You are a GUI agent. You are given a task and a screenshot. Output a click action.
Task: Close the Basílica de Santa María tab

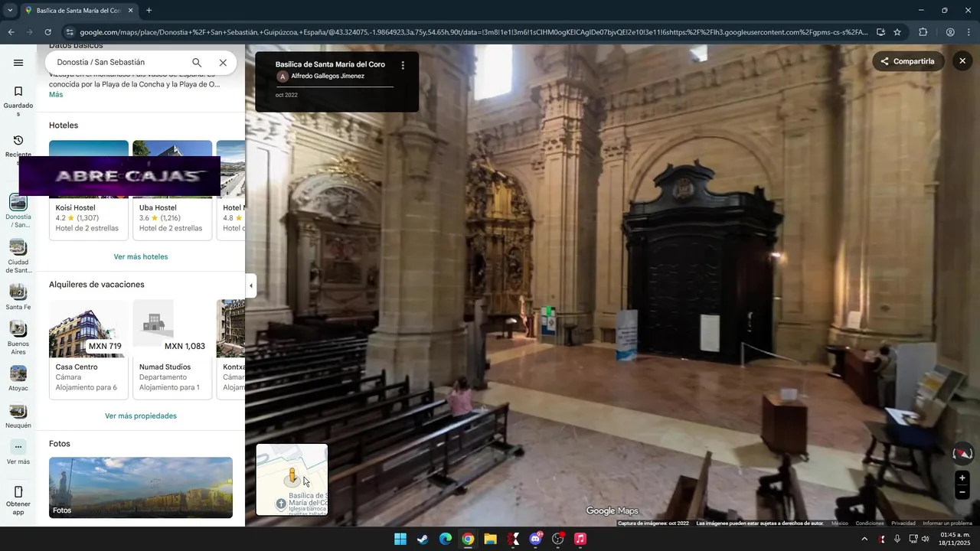[x=130, y=11]
